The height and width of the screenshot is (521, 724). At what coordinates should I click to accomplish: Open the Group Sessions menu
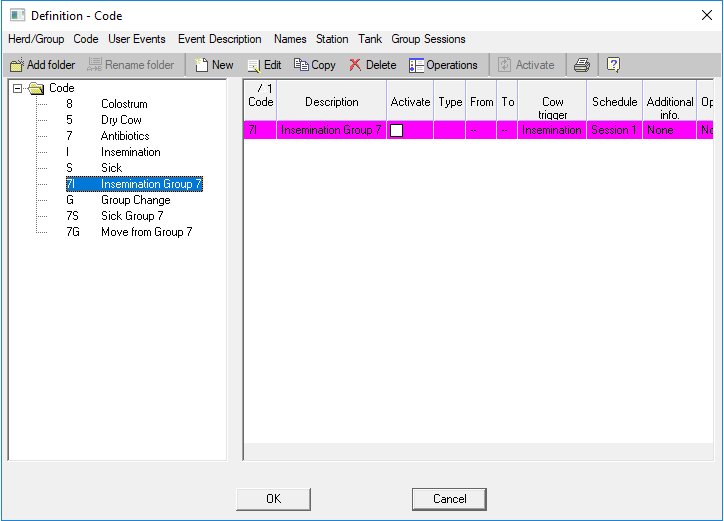(x=428, y=39)
